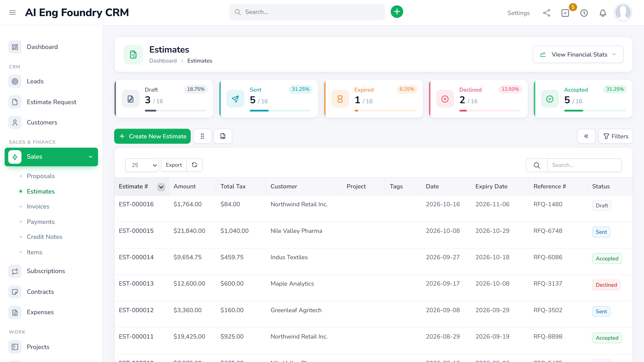This screenshot has height=362, width=644.
Task: Click the table refresh icon
Action: tap(194, 165)
